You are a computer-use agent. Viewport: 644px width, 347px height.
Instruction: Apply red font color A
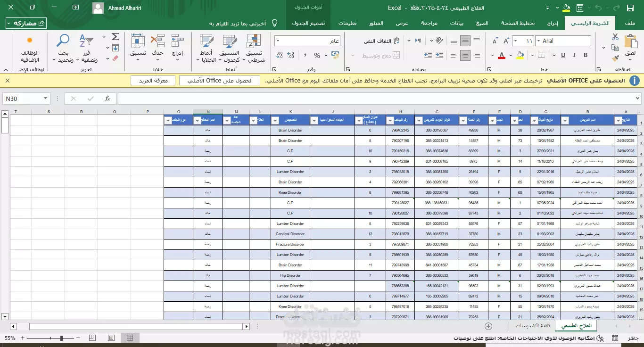(x=502, y=55)
